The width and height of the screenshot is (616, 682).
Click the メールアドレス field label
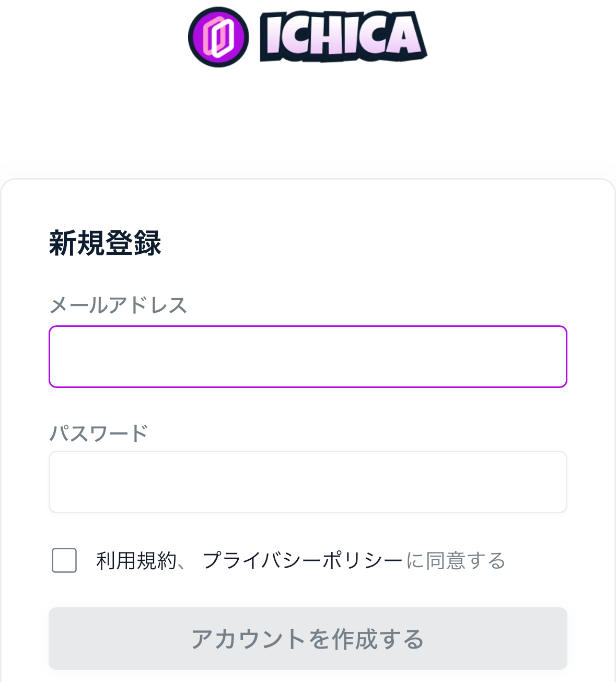(118, 305)
